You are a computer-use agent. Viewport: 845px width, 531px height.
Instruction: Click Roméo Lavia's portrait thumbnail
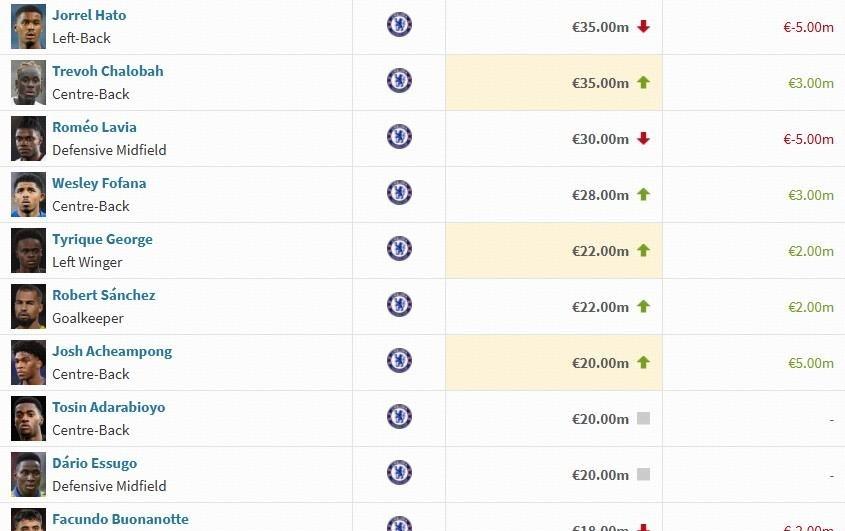pos(29,139)
